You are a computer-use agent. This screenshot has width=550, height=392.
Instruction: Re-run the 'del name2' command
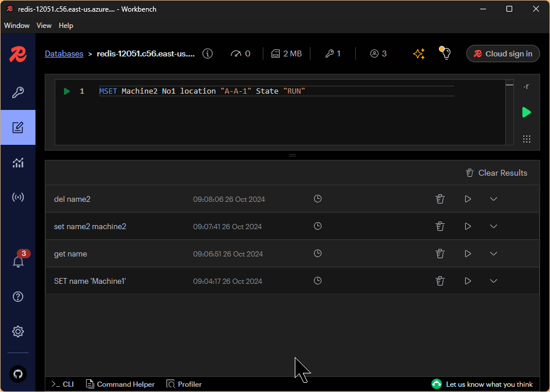coord(467,199)
